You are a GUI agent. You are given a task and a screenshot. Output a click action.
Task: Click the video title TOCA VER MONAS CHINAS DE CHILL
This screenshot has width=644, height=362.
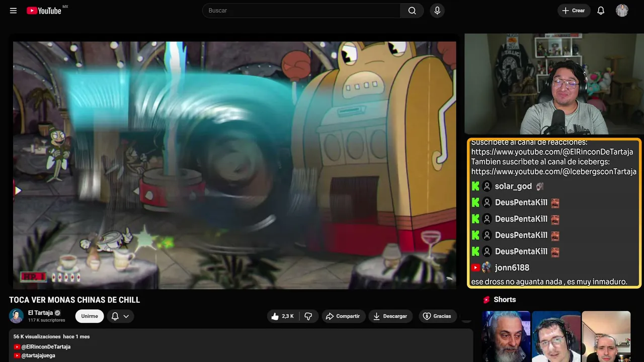pos(74,300)
